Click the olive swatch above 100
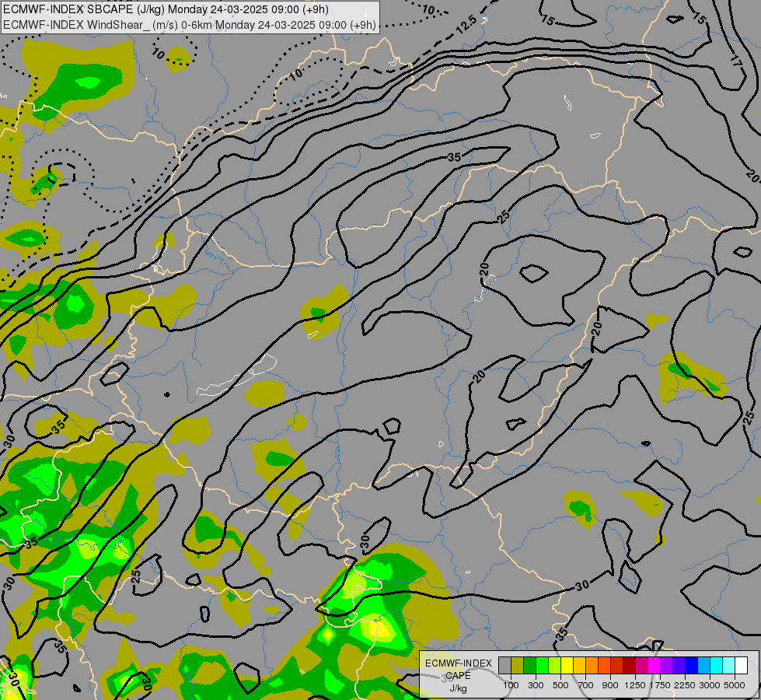The image size is (761, 700). (518, 665)
